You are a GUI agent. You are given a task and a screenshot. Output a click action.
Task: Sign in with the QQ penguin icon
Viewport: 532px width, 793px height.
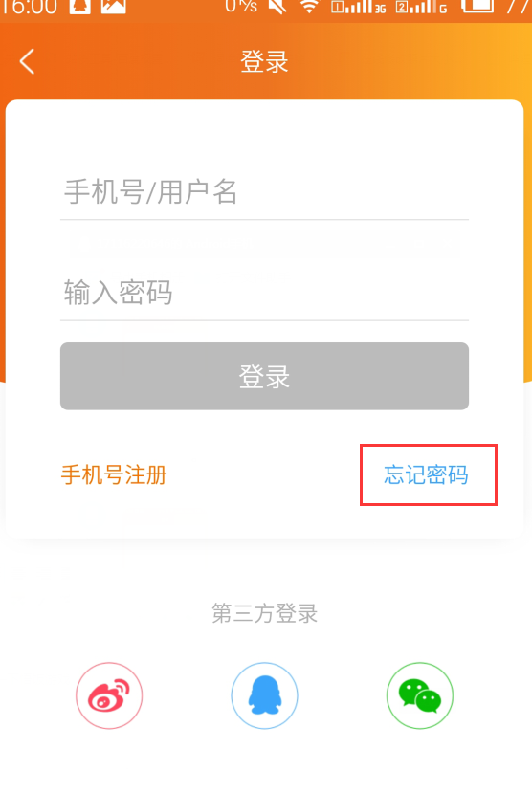coord(264,695)
